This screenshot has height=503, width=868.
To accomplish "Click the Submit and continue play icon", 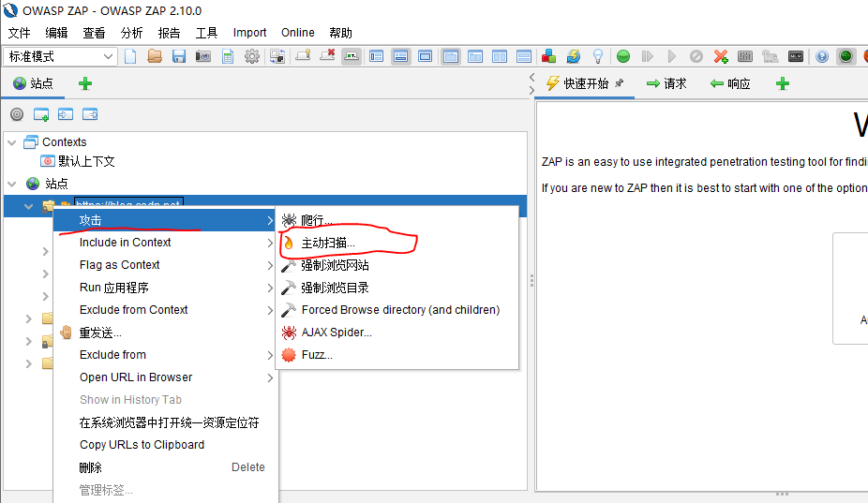I will click(671, 56).
